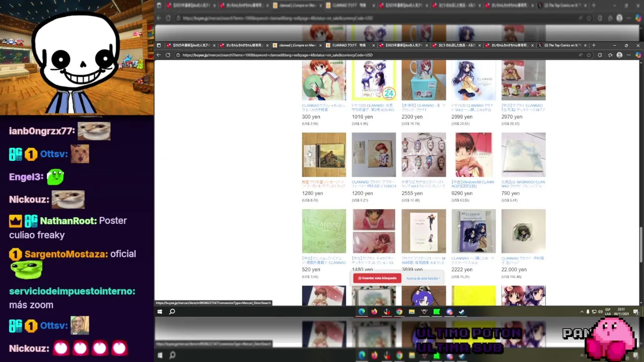Click the '1280 yen' price text
644x362 pixels.
(x=312, y=193)
